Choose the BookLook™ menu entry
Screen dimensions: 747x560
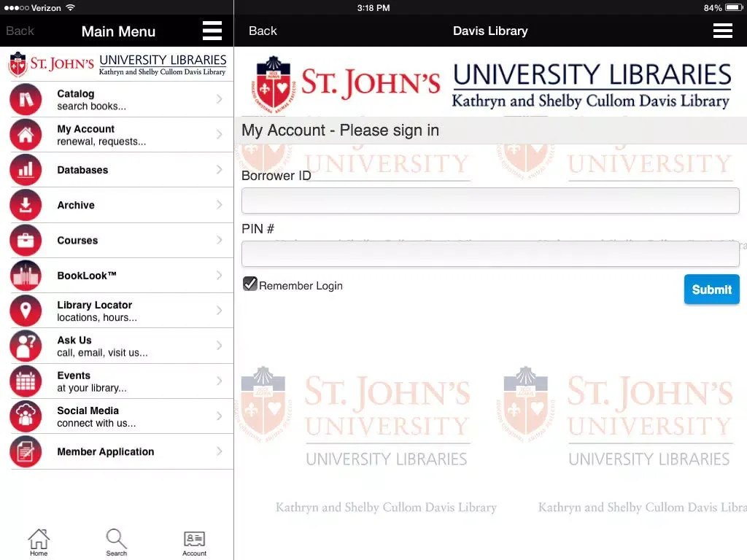tap(117, 276)
